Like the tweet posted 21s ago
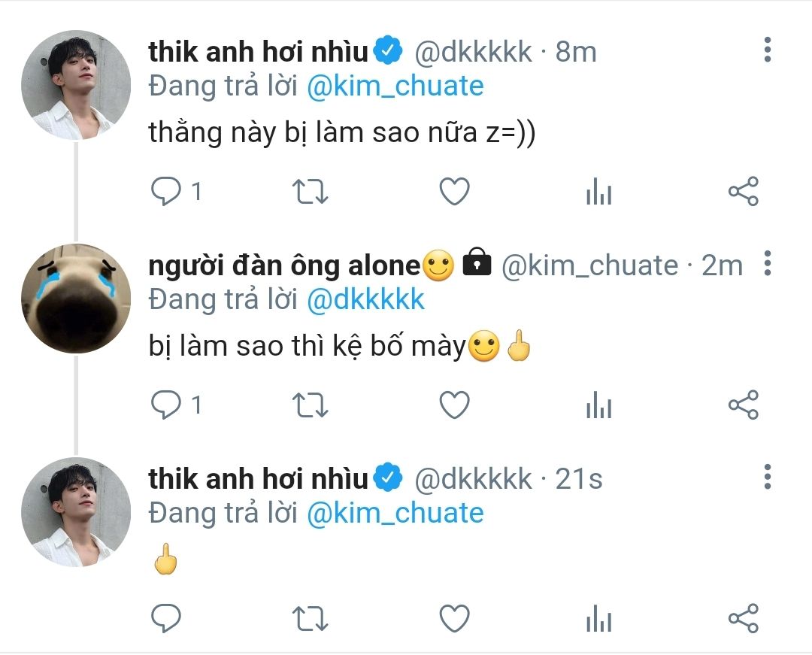The image size is (812, 655). click(x=454, y=617)
